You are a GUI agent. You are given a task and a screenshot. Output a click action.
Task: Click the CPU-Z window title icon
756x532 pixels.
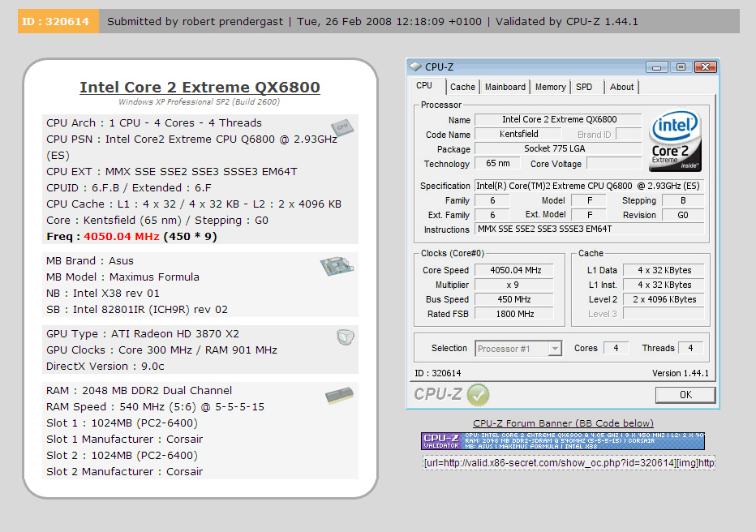tap(415, 66)
